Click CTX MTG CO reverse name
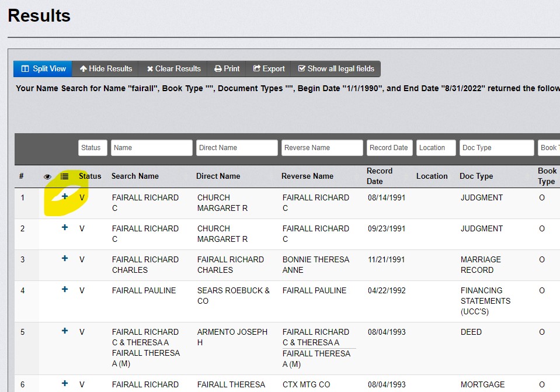Screen dimensions: 560x392 point(306,384)
